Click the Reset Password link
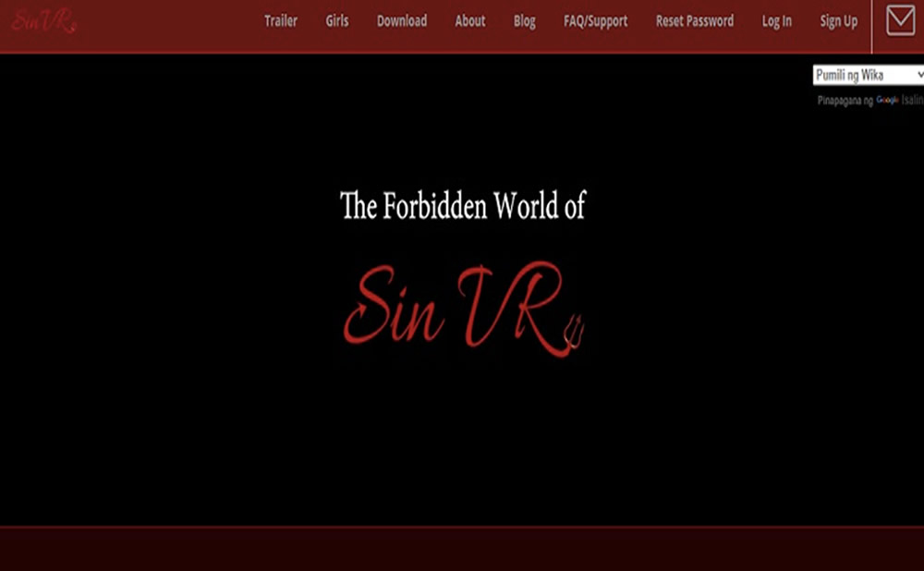The width and height of the screenshot is (924, 571). [694, 20]
